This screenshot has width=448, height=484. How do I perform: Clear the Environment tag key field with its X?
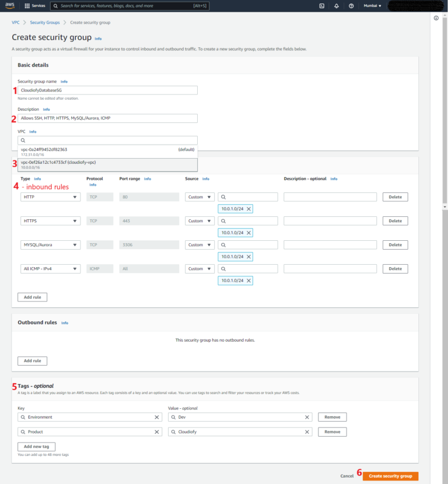click(156, 417)
